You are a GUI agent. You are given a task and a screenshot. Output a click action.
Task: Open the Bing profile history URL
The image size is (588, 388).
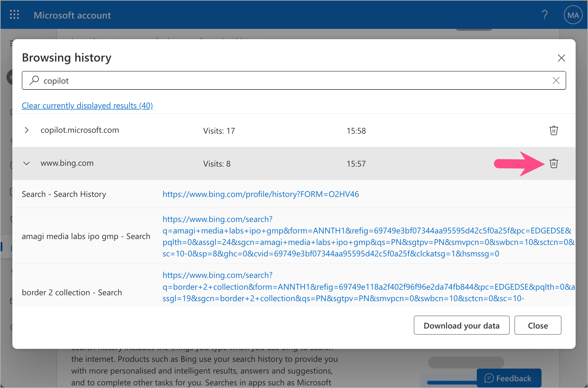pyautogui.click(x=261, y=194)
